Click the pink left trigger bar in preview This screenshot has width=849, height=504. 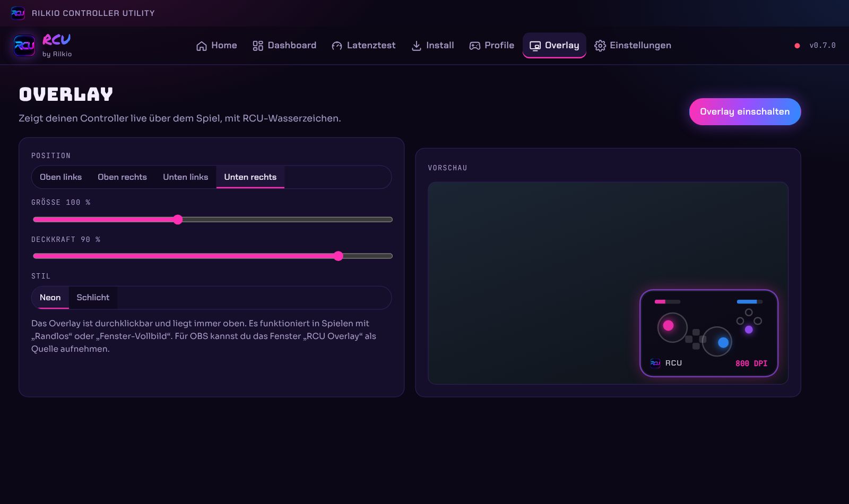point(660,301)
